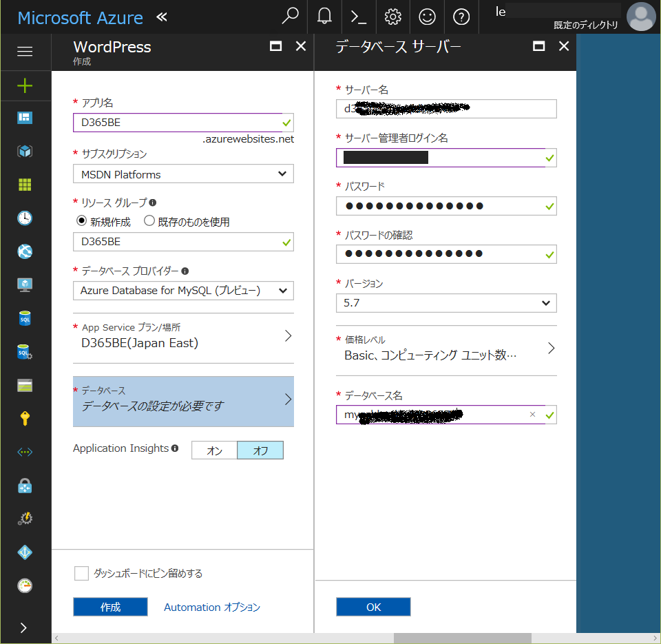Image resolution: width=661 pixels, height=644 pixels.
Task: Turn Application Insights オン
Action: 215,450
